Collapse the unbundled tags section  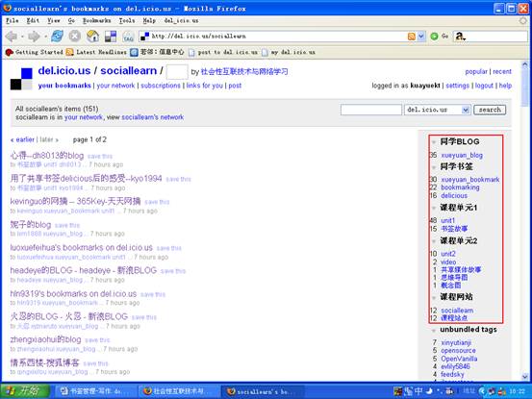(x=434, y=330)
